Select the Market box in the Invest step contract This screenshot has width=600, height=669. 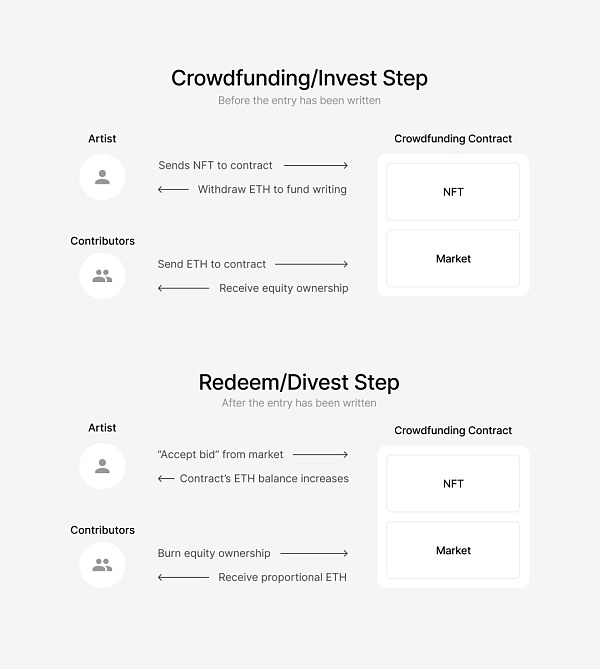[x=453, y=259]
